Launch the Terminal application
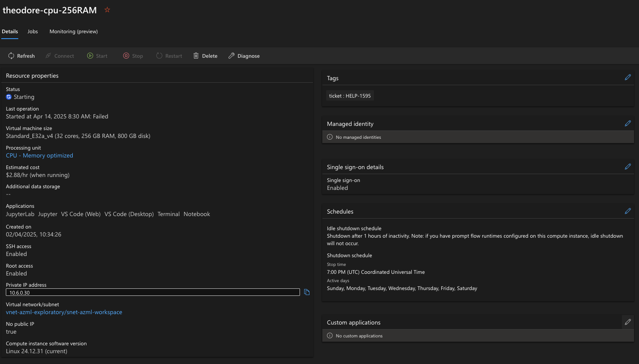 tap(168, 214)
